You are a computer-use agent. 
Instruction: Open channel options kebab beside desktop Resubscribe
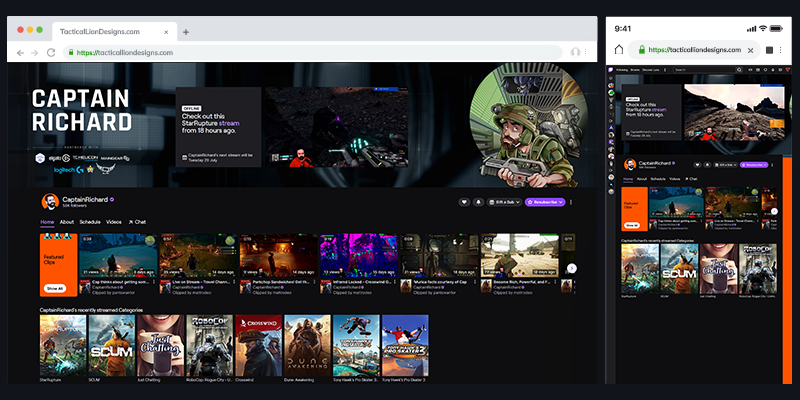pyautogui.click(x=570, y=202)
